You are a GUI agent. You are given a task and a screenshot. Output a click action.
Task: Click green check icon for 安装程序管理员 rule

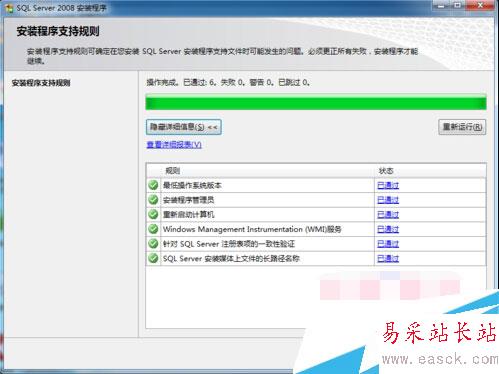click(153, 200)
